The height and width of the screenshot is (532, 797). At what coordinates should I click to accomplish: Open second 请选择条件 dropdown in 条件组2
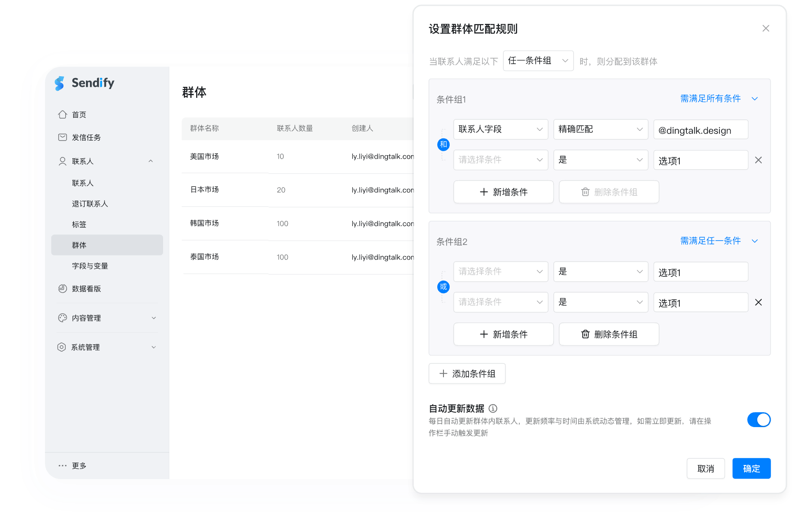(x=501, y=302)
